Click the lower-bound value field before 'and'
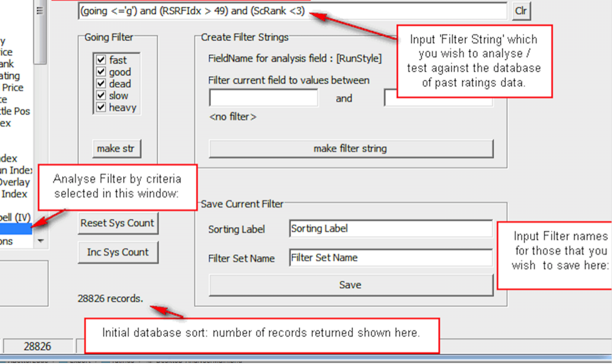The image size is (612, 364). coord(263,98)
